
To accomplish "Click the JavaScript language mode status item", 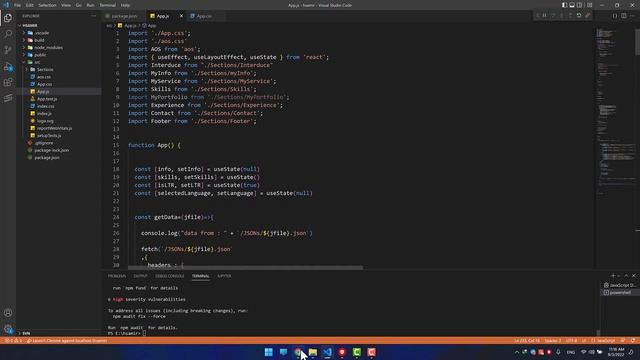I will coord(603,340).
